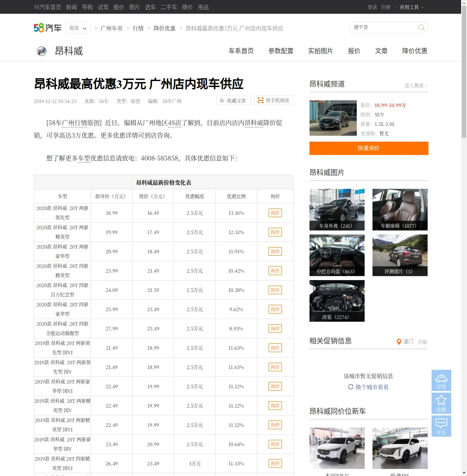Open the 本田XR-V car thumbnail
The image size is (467, 476).
[x=337, y=448]
